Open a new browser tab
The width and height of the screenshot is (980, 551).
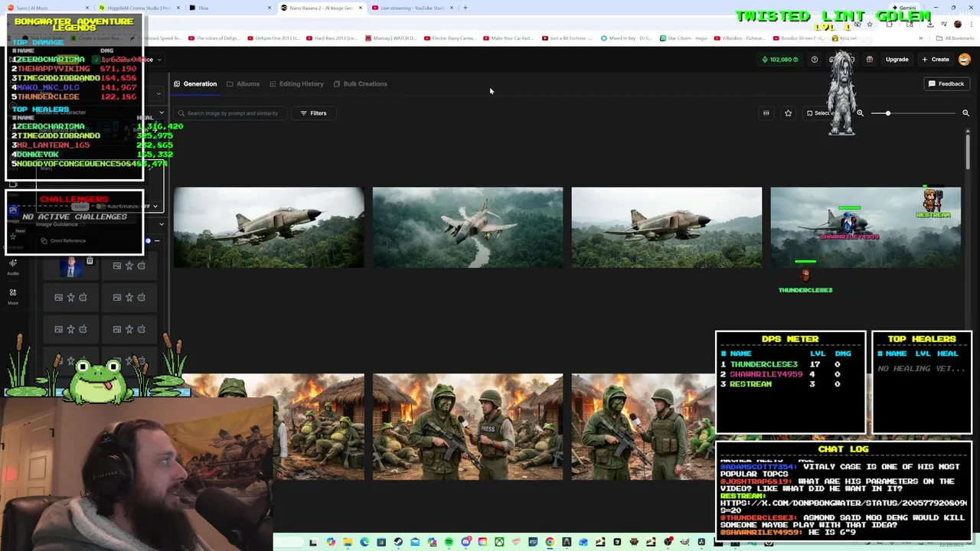click(x=465, y=8)
